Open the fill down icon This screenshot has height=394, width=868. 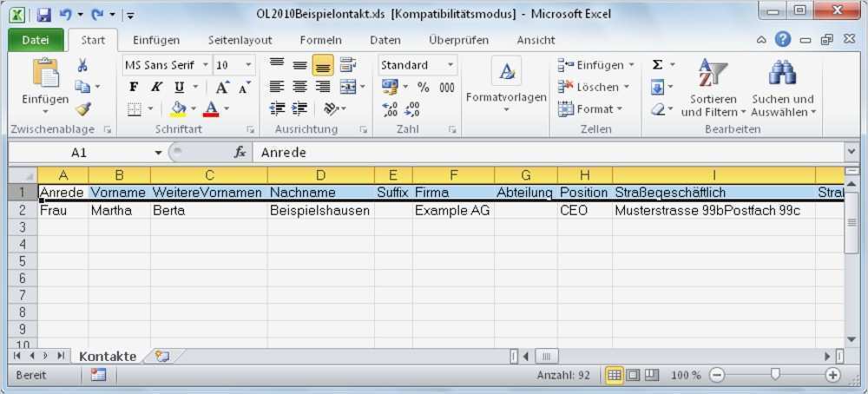click(x=657, y=87)
